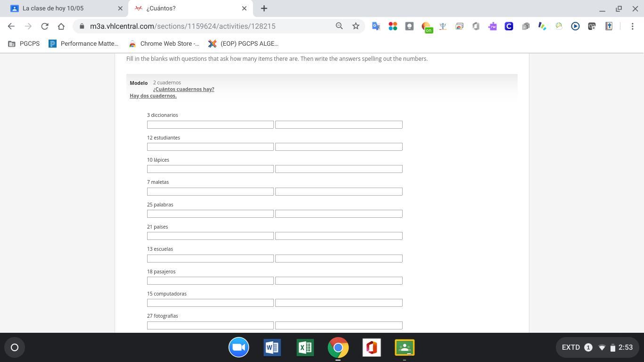Open the four colored dots extension
Screen dimensions: 644x362
coord(393,26)
